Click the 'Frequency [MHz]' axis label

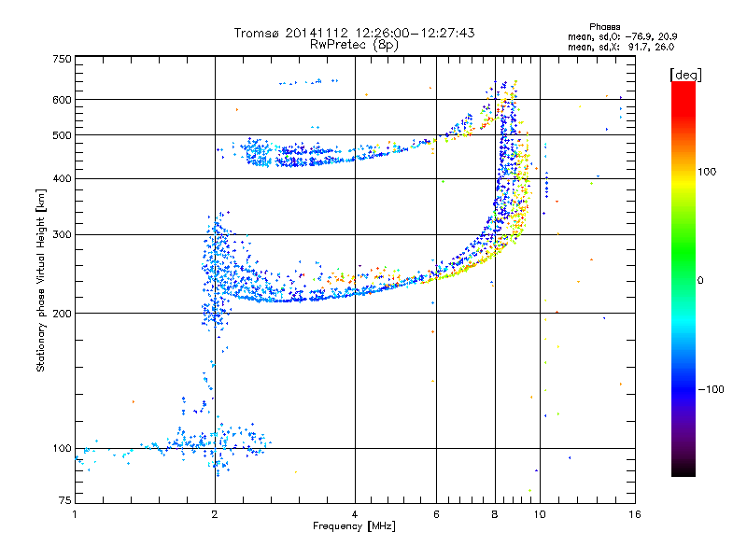coord(354,526)
